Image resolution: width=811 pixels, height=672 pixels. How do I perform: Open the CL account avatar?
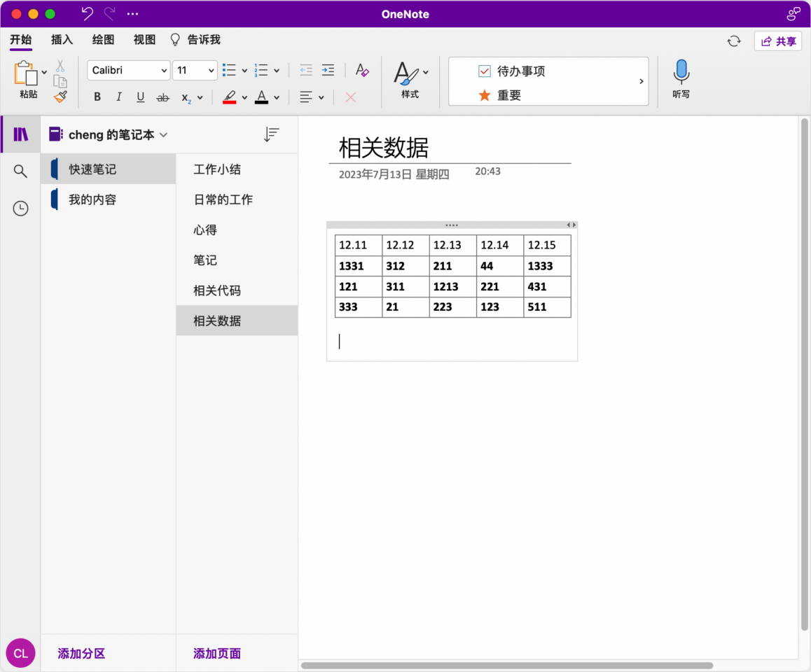[x=21, y=653]
